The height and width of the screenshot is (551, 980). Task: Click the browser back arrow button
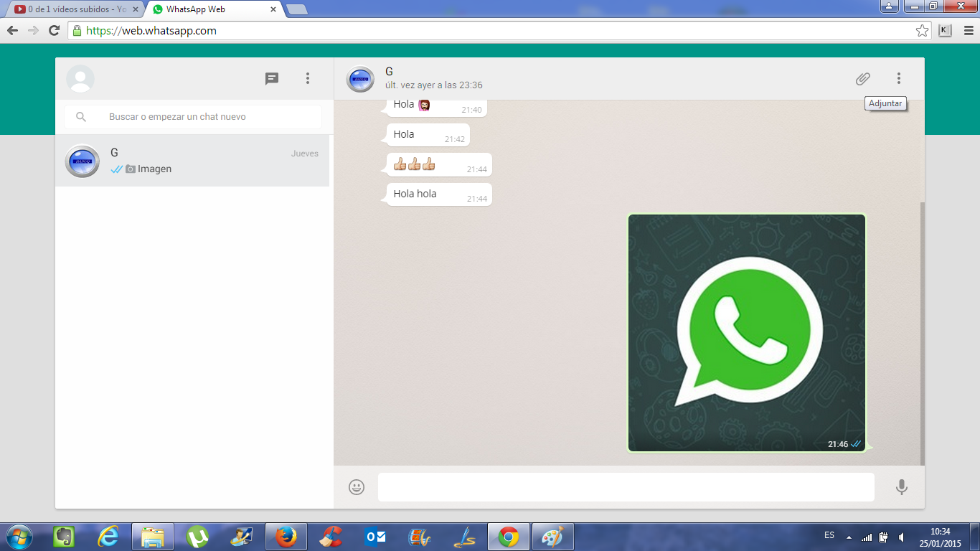tap(12, 30)
